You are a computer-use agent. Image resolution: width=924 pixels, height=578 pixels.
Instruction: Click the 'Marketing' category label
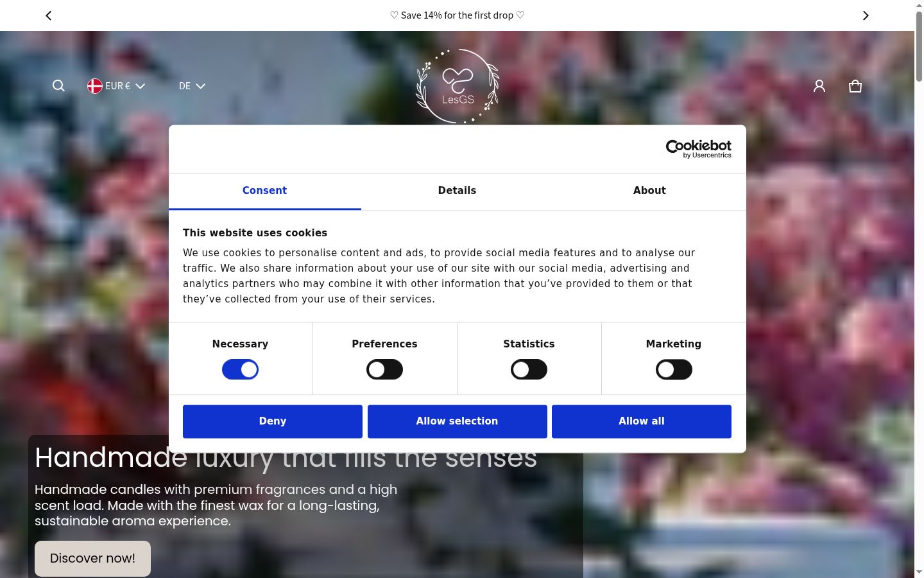click(674, 344)
